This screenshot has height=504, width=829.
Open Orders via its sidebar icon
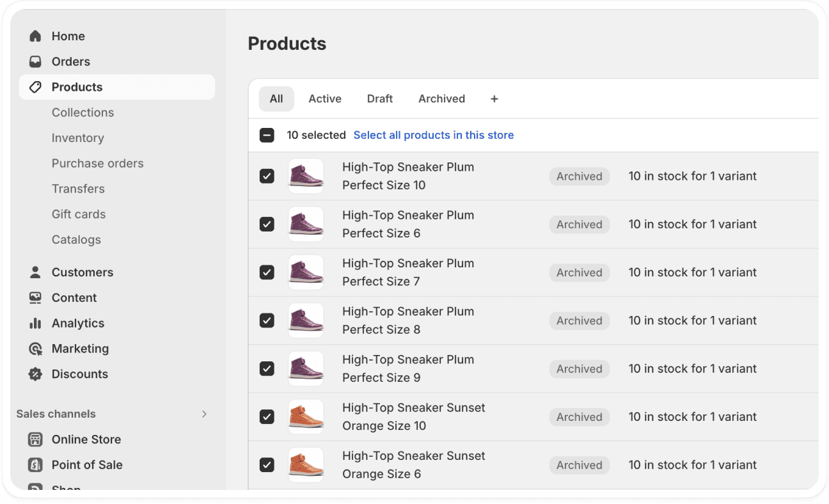35,61
